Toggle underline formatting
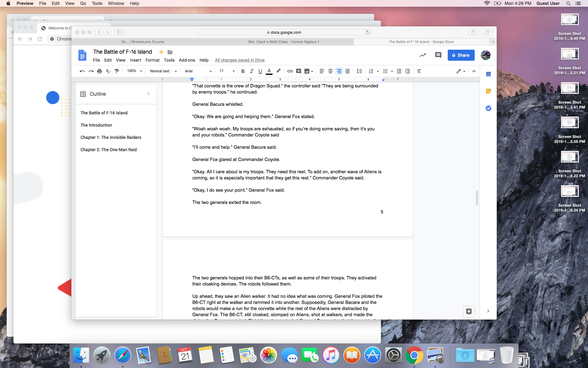 click(260, 71)
